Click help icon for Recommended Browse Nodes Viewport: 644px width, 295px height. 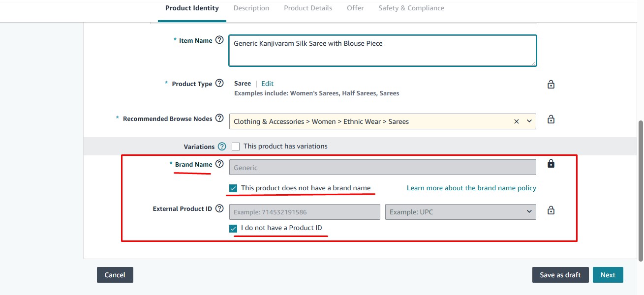[x=219, y=119]
